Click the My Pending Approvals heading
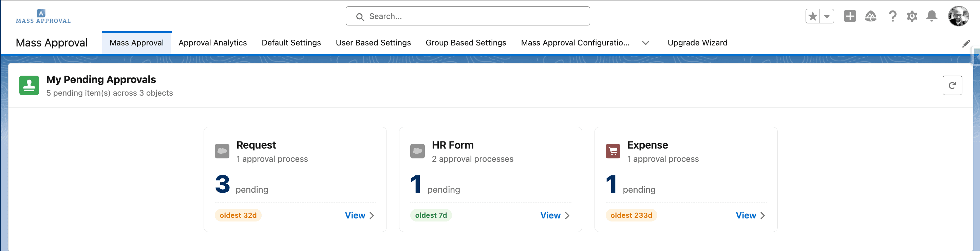980x251 pixels. point(101,79)
